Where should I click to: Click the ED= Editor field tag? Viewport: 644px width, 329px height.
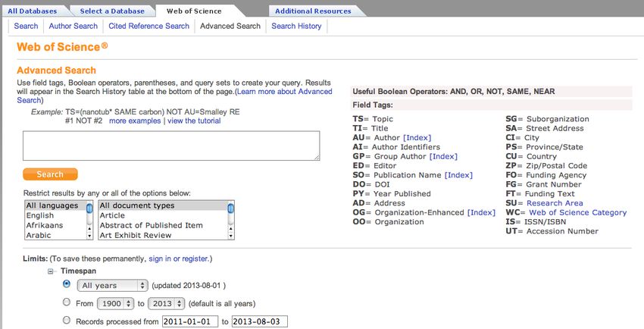coord(374,165)
